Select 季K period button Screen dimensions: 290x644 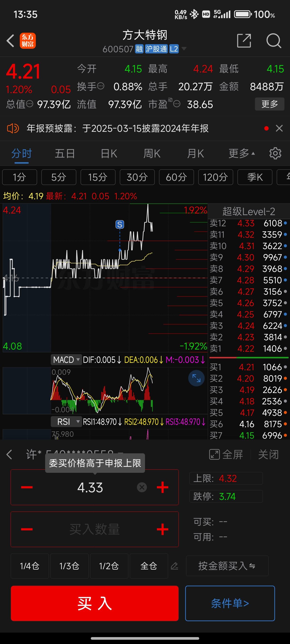pyautogui.click(x=255, y=177)
